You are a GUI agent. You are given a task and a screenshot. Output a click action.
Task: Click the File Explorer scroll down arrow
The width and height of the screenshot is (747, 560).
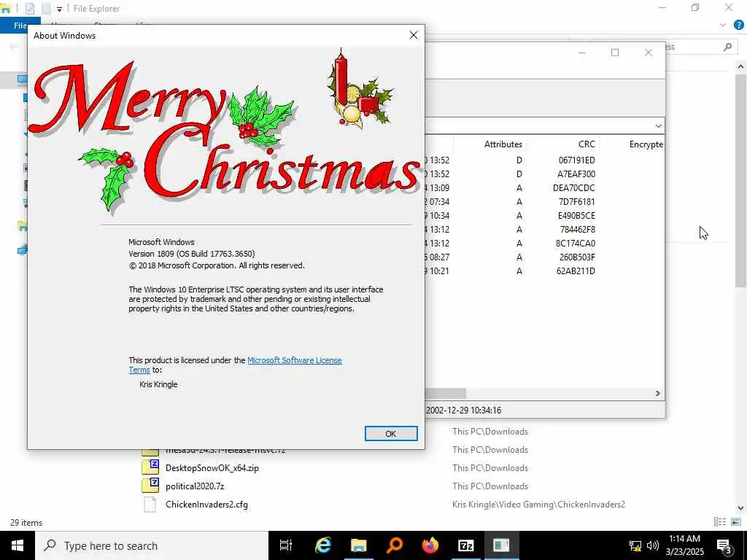click(740, 508)
